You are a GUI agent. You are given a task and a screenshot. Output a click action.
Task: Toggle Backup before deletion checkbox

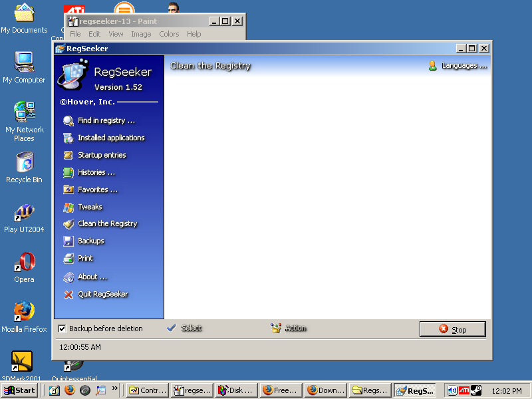tap(62, 329)
